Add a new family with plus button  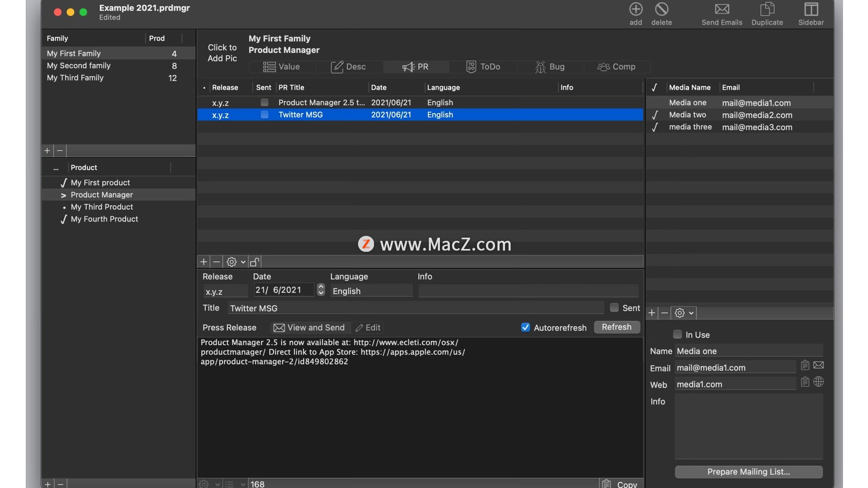47,151
